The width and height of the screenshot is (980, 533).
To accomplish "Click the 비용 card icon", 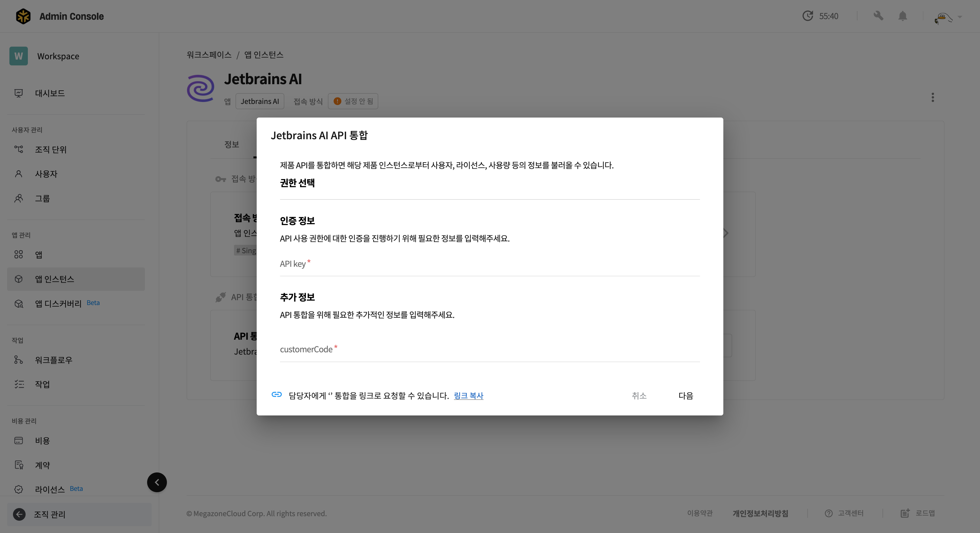I will click(x=19, y=440).
